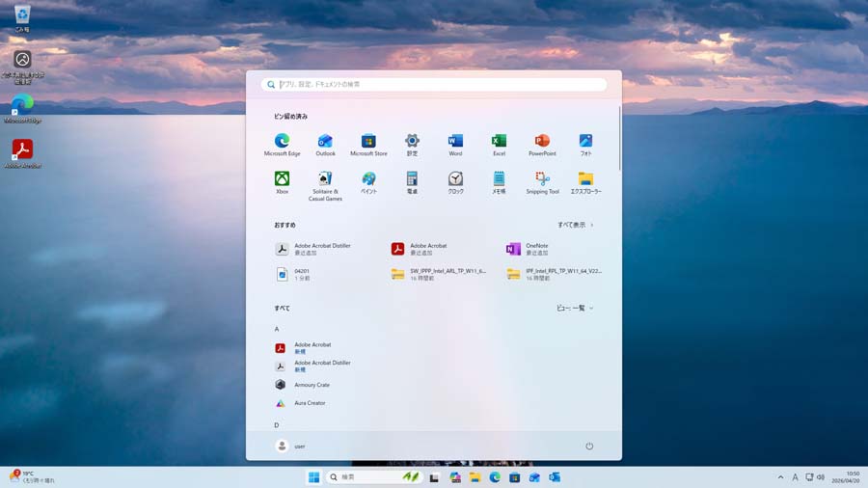Open the view list dropdown
Image resolution: width=868 pixels, height=488 pixels.
575,309
